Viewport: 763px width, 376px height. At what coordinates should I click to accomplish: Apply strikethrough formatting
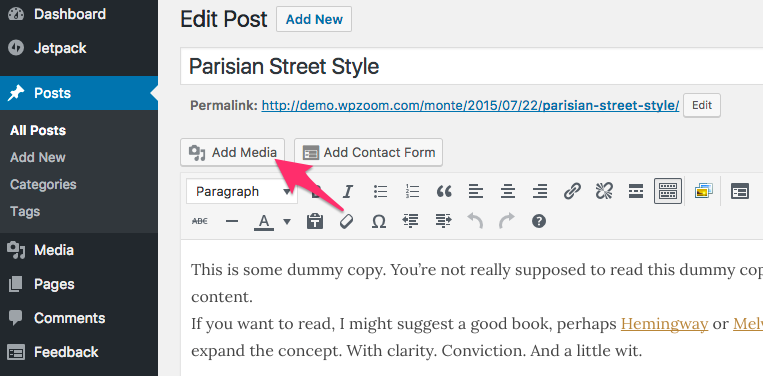200,221
